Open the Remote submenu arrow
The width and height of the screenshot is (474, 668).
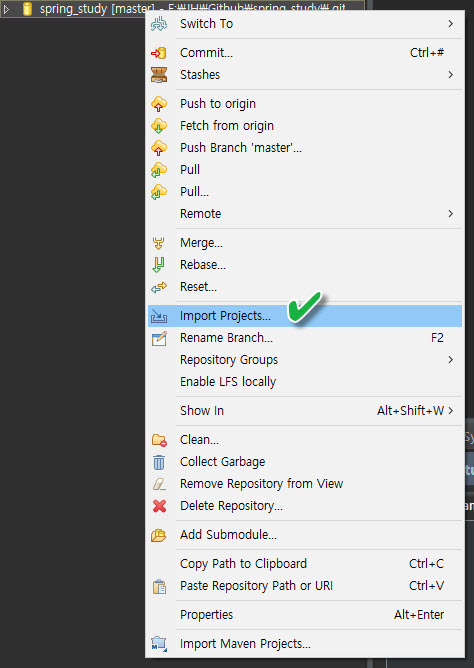point(451,214)
